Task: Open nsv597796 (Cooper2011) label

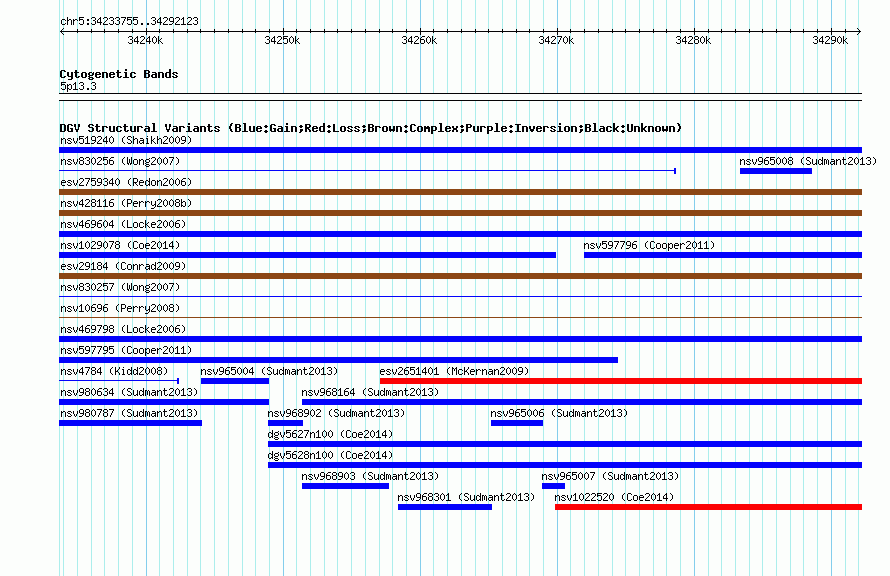Action: pos(649,245)
